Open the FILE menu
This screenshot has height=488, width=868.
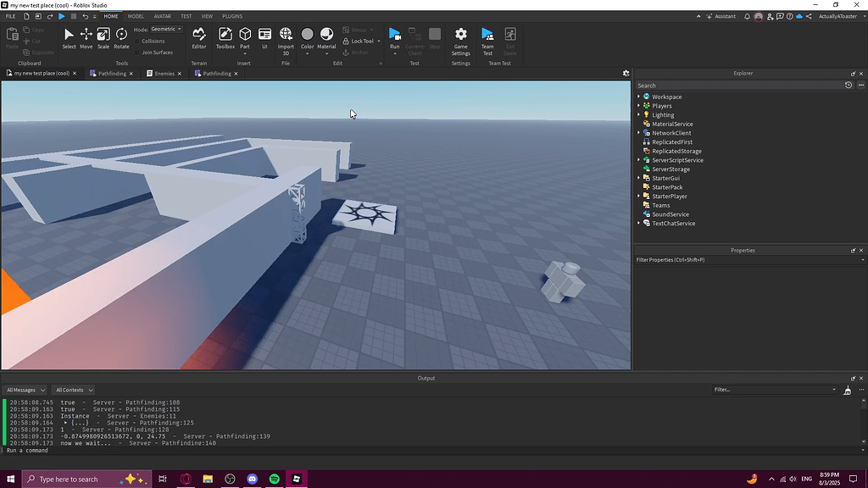click(10, 17)
